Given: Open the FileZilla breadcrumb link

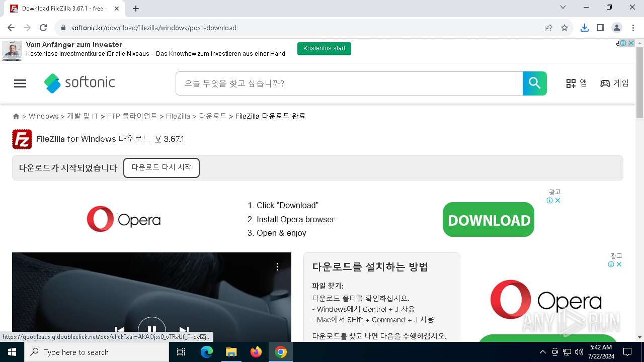Looking at the screenshot, I should click(178, 116).
